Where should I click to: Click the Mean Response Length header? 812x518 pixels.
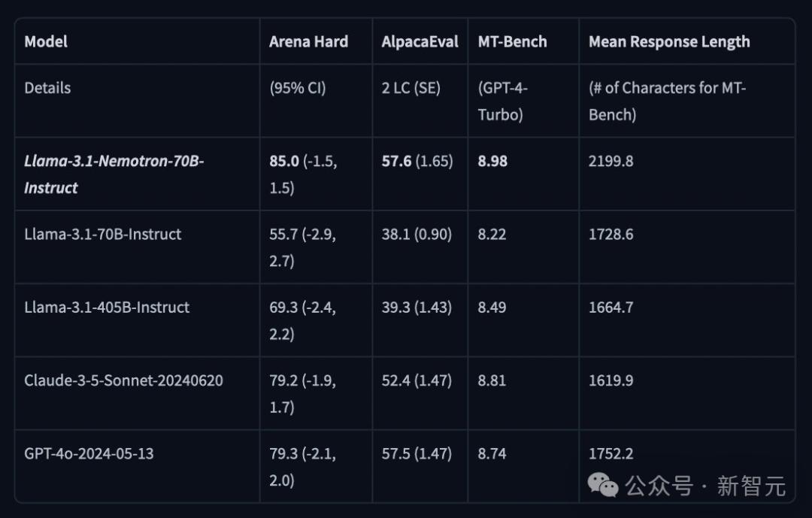pyautogui.click(x=669, y=42)
